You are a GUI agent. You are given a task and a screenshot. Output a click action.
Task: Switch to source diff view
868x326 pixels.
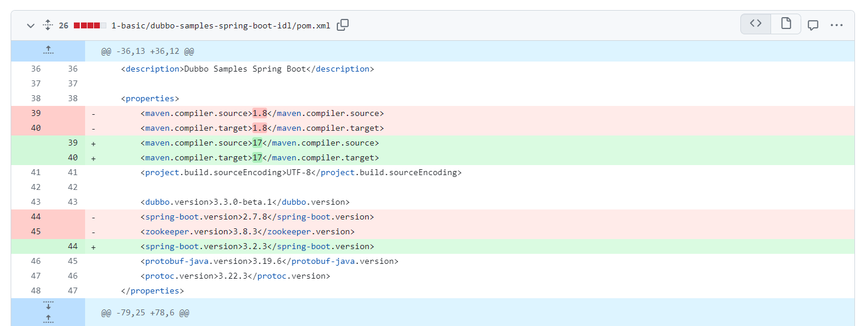pos(756,24)
